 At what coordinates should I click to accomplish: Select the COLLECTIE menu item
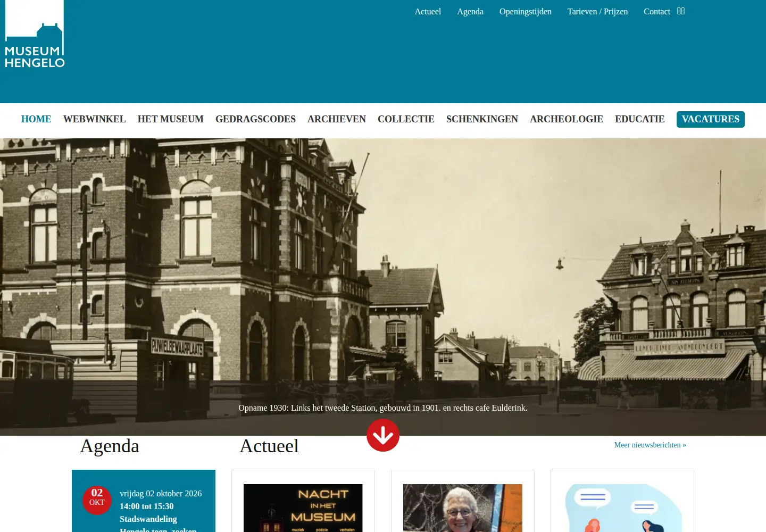(x=406, y=119)
